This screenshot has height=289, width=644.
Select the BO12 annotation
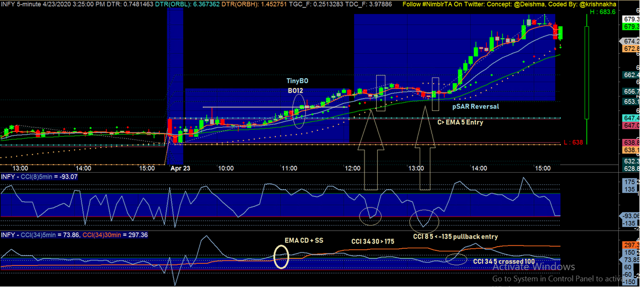[296, 91]
